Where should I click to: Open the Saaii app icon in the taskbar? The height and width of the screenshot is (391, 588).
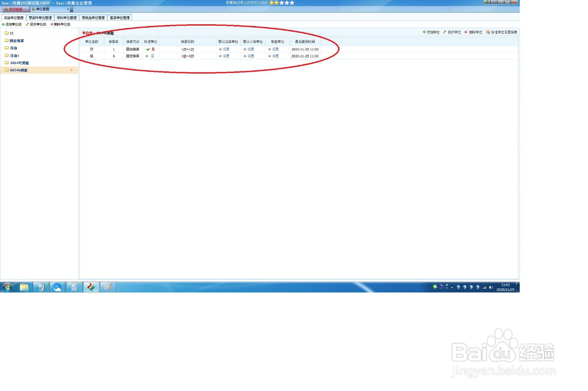click(91, 287)
